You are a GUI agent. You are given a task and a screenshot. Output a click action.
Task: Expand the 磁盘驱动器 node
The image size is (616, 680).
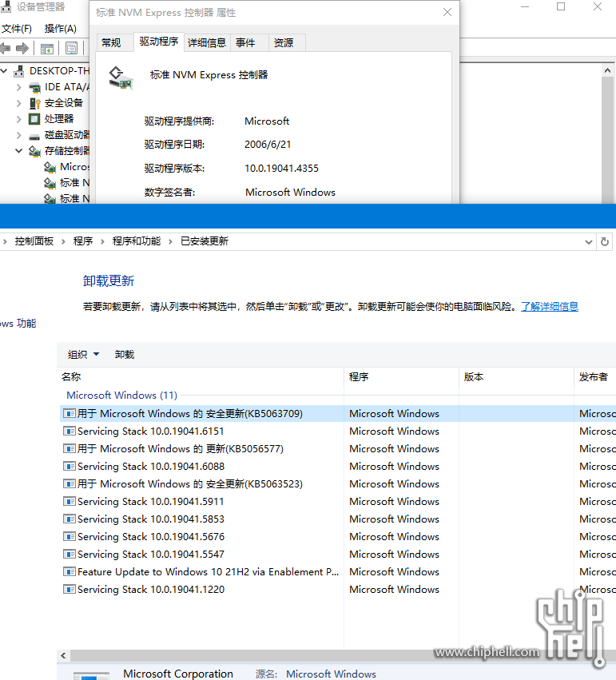pos(18,135)
